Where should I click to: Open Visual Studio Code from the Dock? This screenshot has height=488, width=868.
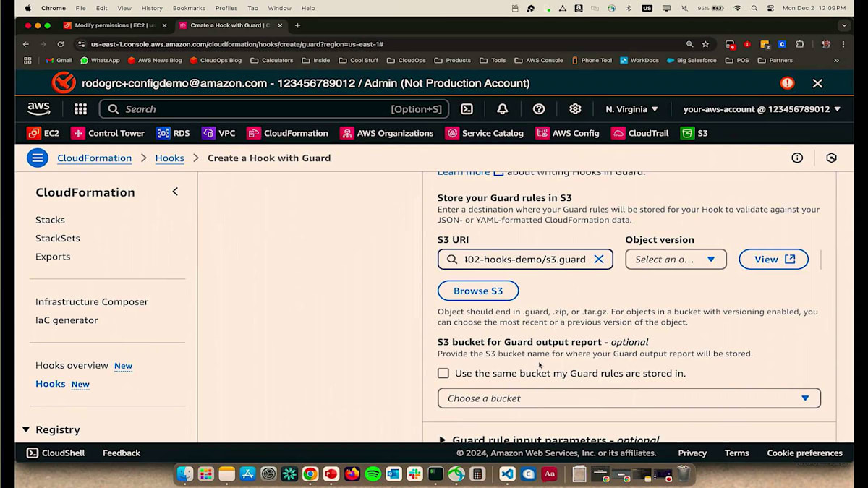tap(507, 474)
